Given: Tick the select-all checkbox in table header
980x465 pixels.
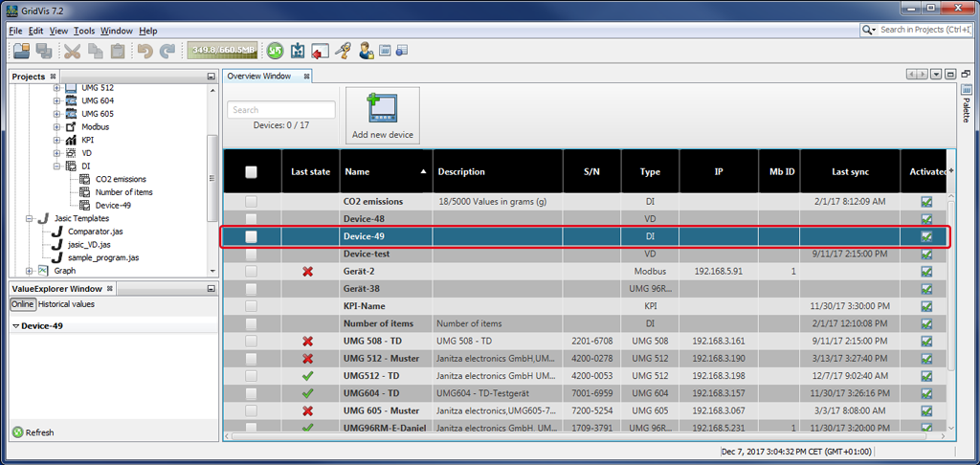Looking at the screenshot, I should [252, 172].
